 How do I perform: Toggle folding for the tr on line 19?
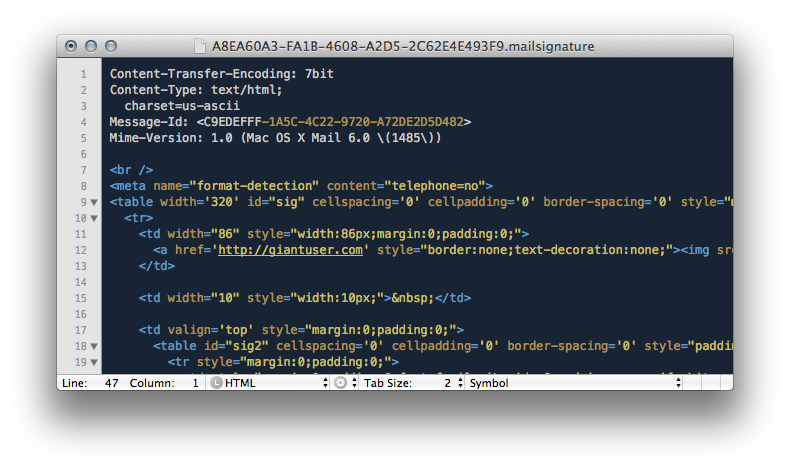point(94,362)
